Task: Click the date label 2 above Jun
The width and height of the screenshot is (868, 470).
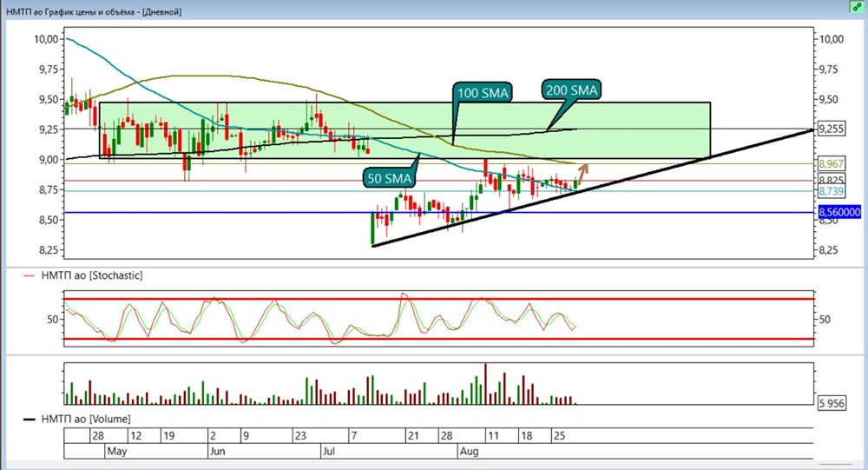Action: [x=214, y=435]
